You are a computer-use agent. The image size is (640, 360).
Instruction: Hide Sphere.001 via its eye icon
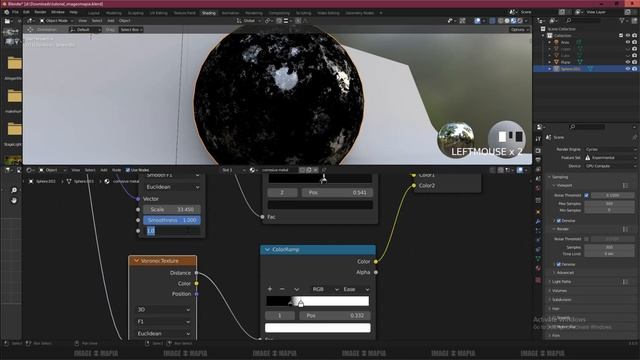coord(628,69)
